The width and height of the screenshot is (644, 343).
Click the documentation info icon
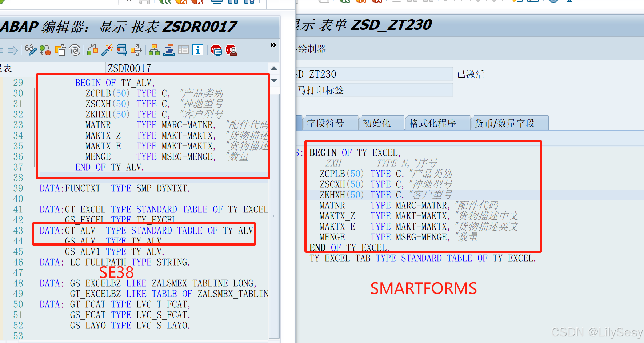(x=197, y=50)
